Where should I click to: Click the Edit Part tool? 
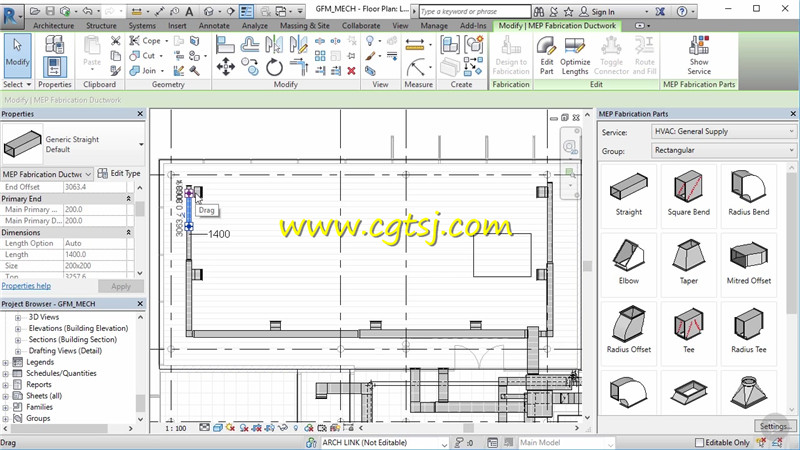546,56
